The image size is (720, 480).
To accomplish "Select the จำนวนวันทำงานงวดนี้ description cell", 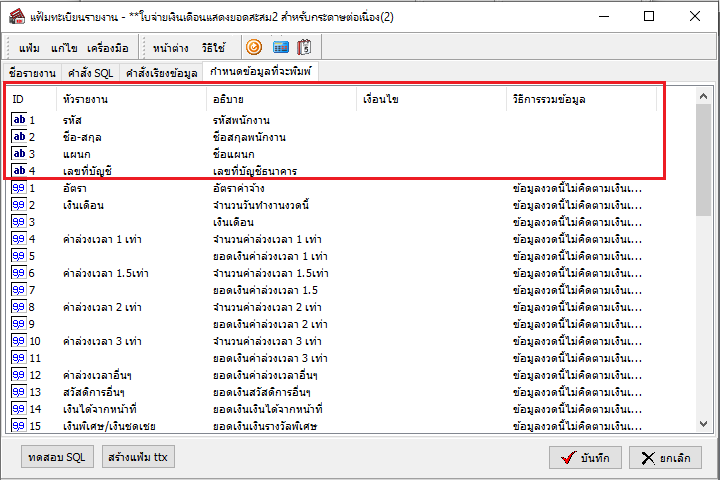I will (260, 205).
